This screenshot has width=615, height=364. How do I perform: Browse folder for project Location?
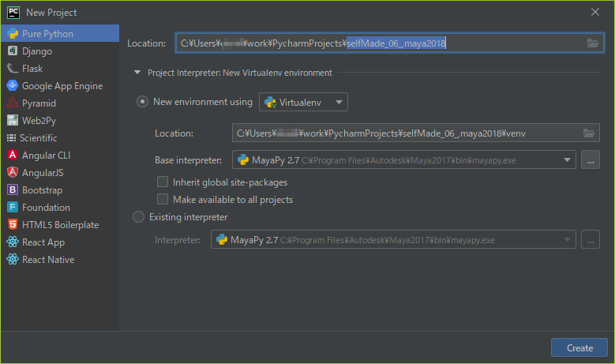(593, 43)
